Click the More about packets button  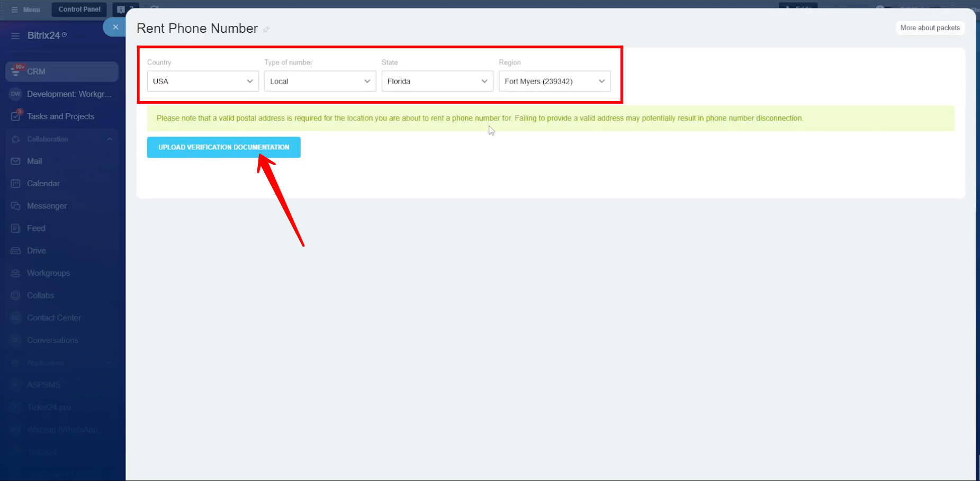click(x=930, y=28)
